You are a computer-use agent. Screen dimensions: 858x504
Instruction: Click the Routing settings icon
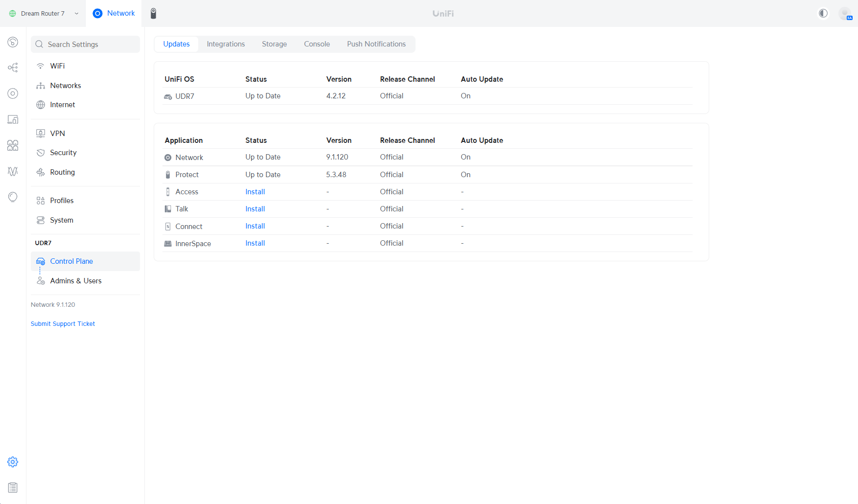point(41,172)
